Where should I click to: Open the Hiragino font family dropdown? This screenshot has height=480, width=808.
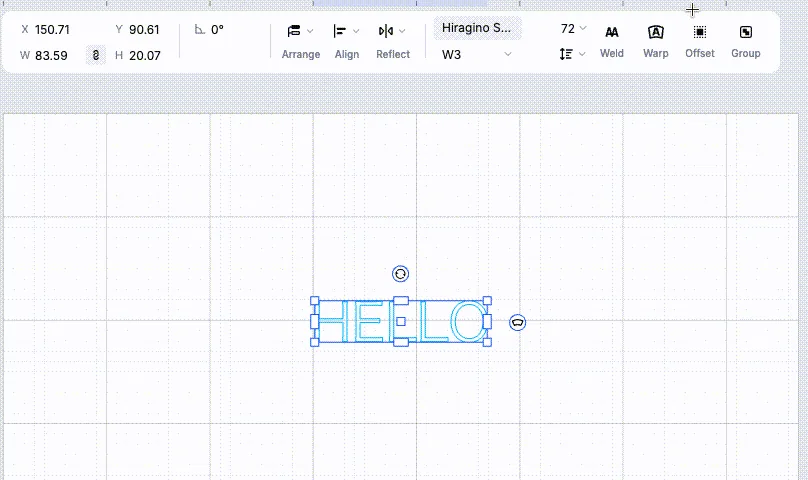click(477, 28)
